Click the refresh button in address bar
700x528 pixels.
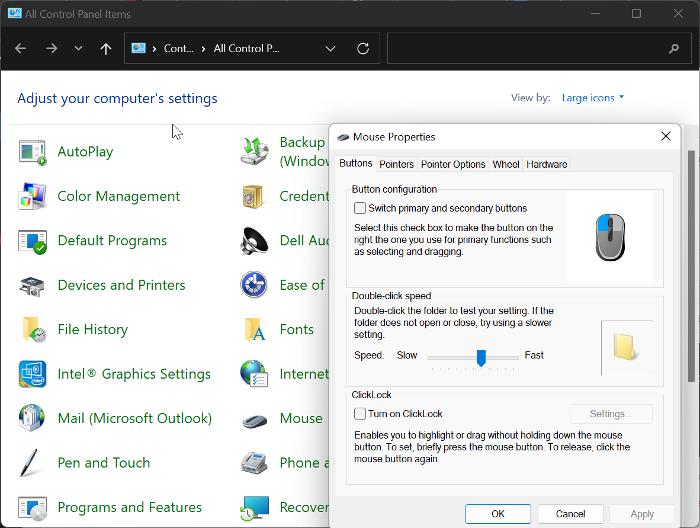363,48
